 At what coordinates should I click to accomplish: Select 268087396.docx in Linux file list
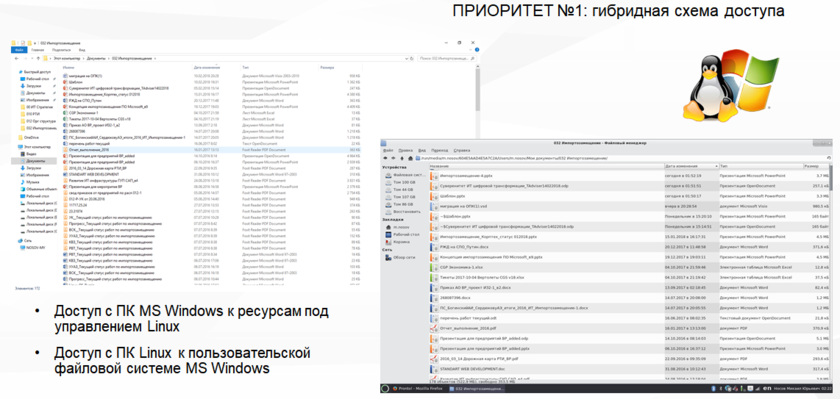455,298
